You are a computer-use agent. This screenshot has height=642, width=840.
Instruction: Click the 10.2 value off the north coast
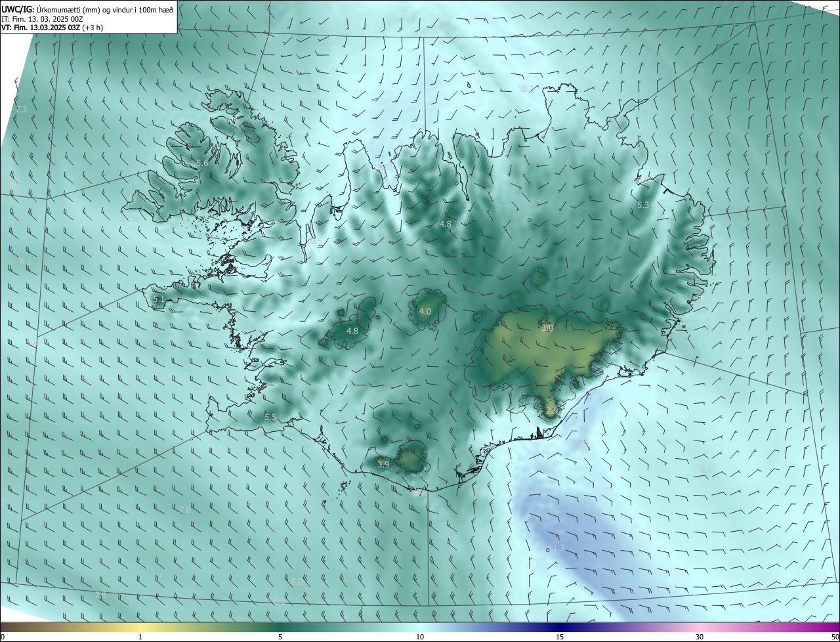pos(526,89)
